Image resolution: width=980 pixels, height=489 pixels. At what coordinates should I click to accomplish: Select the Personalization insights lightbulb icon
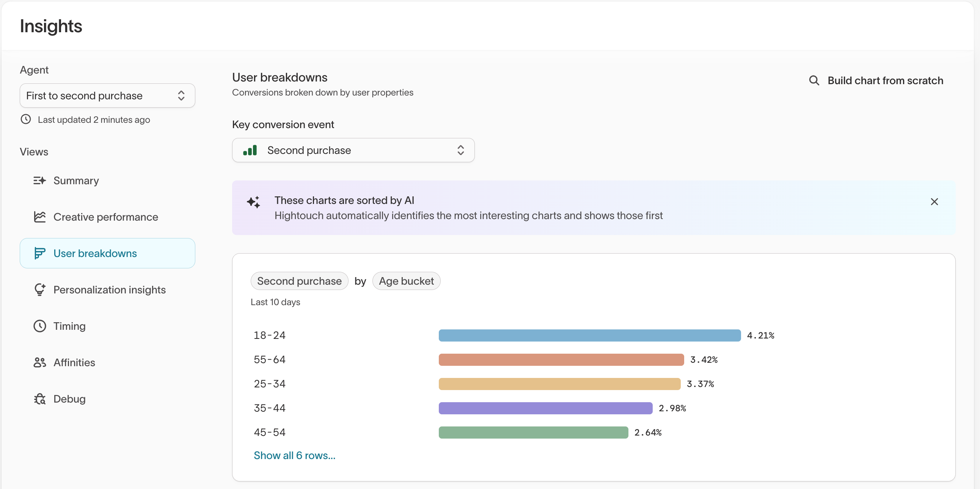pyautogui.click(x=39, y=289)
